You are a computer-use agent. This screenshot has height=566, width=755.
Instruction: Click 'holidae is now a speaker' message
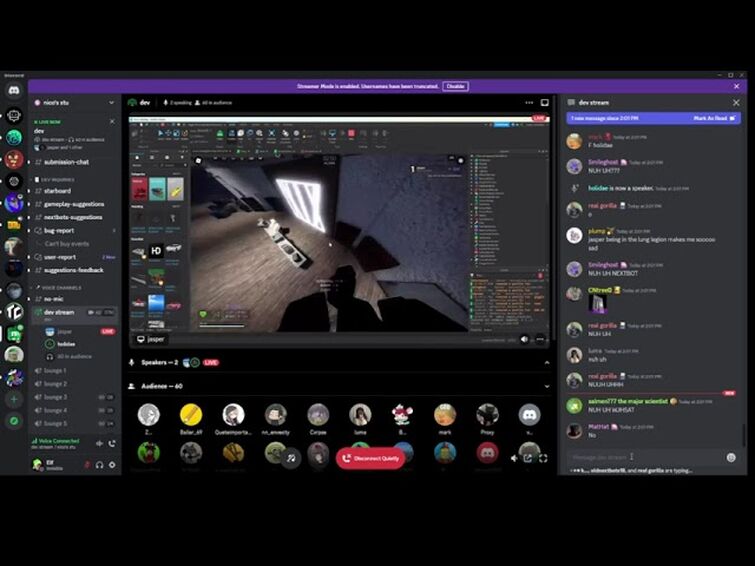621,188
